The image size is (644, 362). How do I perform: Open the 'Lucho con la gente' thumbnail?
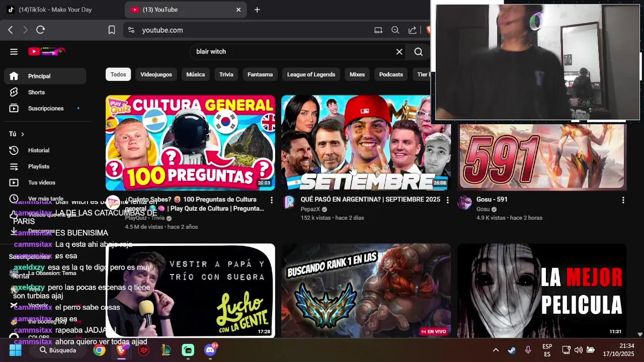[x=190, y=291]
